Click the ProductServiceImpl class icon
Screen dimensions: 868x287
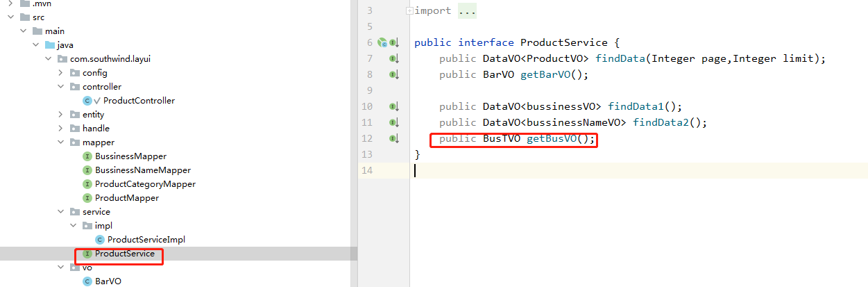point(99,240)
